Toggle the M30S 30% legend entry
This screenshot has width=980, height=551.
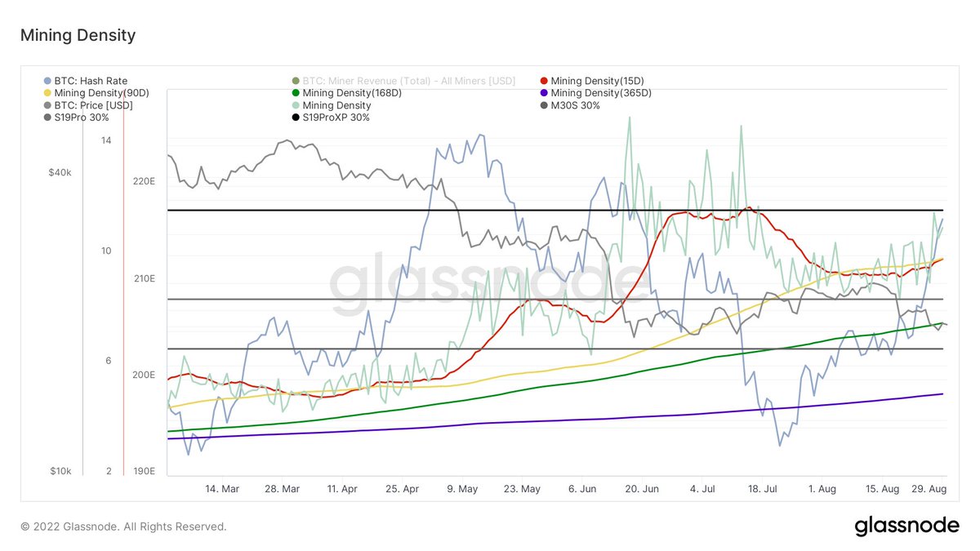(x=570, y=105)
